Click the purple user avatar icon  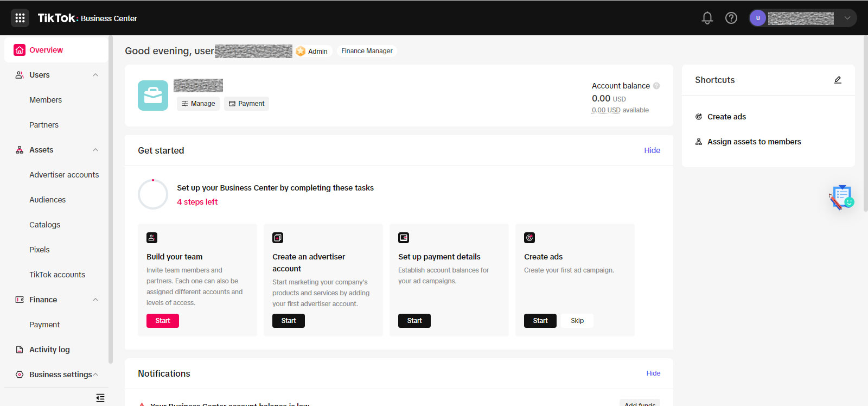click(x=758, y=18)
